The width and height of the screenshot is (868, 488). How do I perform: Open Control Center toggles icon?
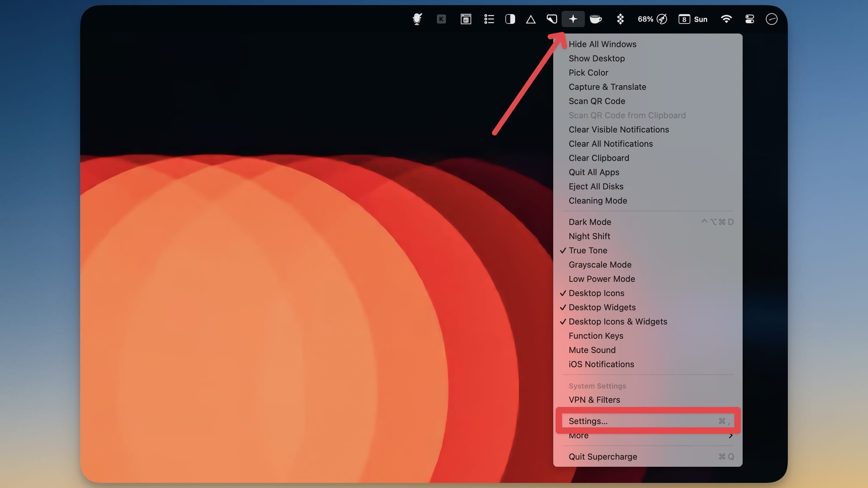click(x=750, y=19)
